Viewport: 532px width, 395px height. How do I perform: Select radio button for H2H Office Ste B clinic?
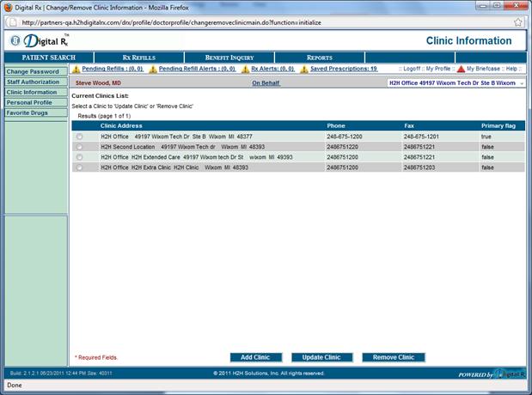click(80, 137)
